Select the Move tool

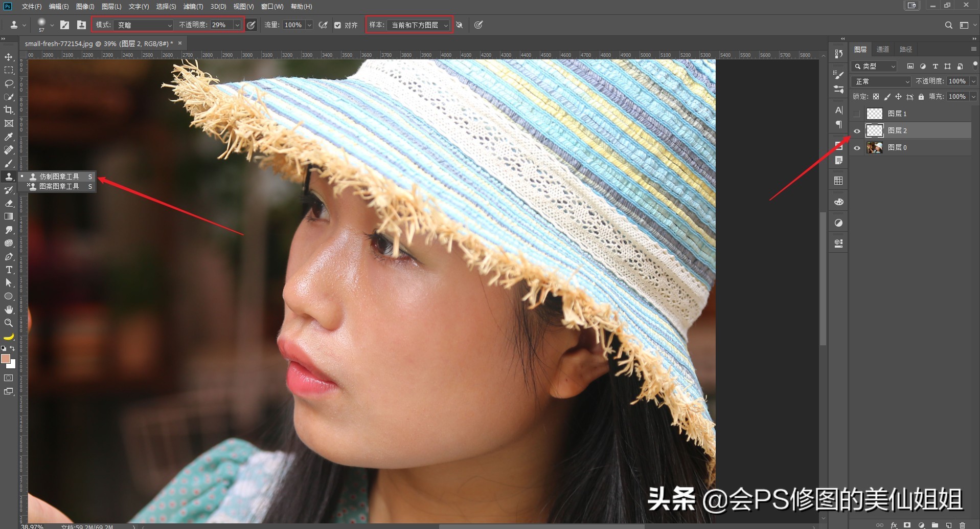[9, 57]
